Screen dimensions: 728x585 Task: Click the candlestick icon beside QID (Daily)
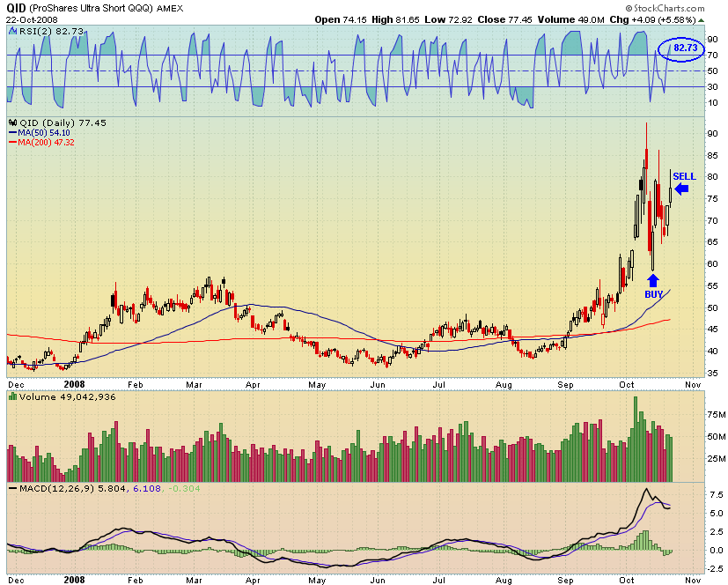[13, 123]
